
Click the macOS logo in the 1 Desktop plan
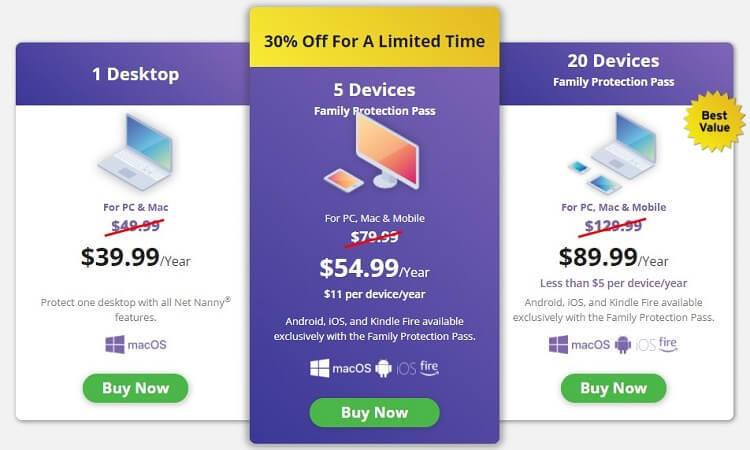click(147, 345)
